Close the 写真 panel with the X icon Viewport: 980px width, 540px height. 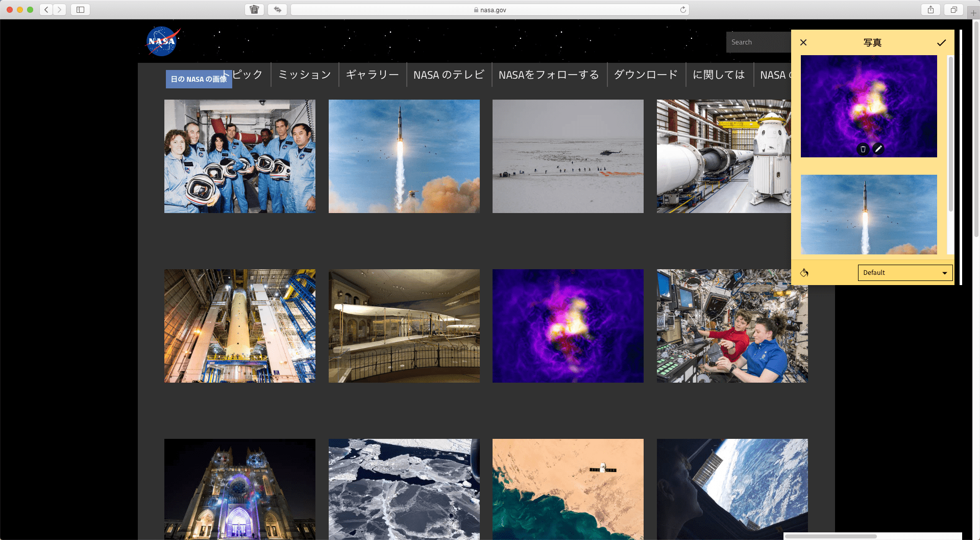coord(803,42)
